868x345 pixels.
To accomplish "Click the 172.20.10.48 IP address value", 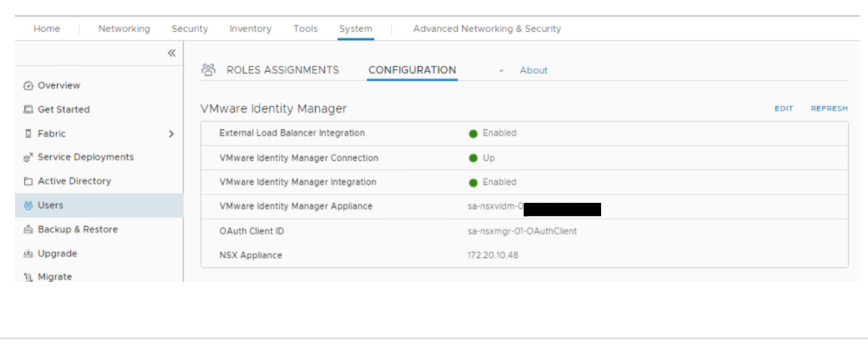I will click(493, 256).
